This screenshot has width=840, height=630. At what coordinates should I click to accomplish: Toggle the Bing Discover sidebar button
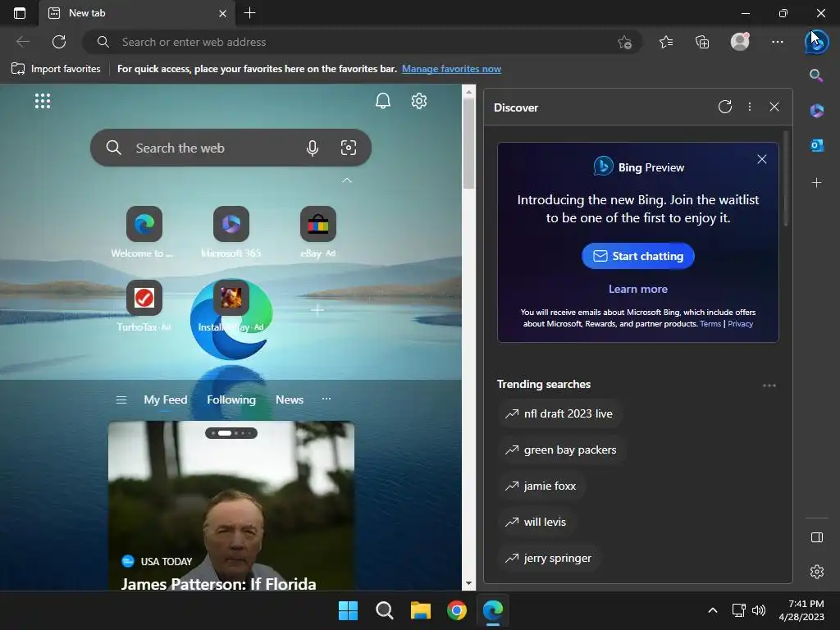pos(816,42)
